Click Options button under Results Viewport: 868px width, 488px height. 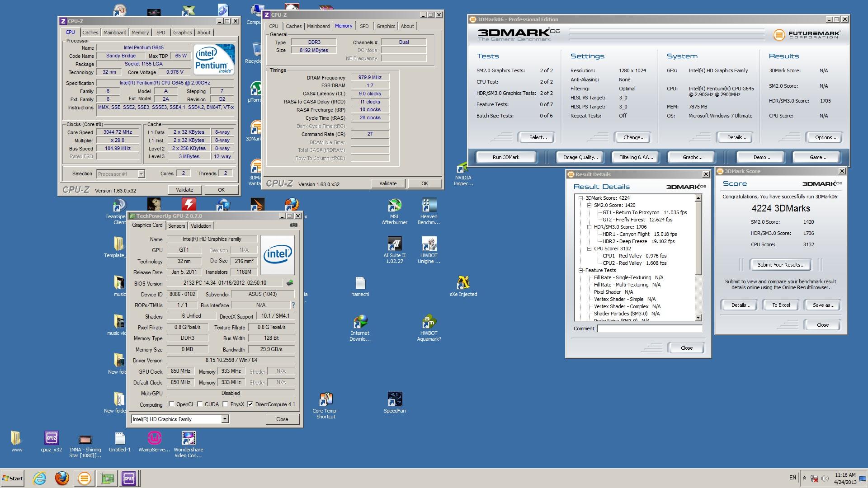click(x=826, y=137)
